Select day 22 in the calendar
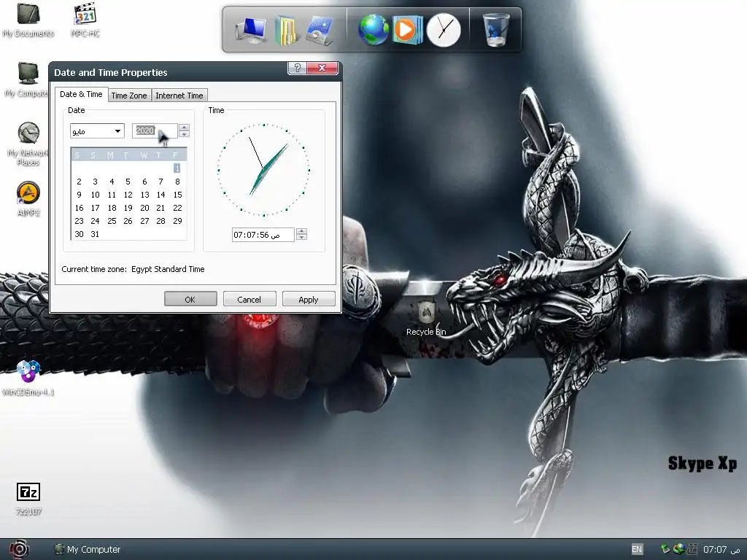The image size is (747, 560). pos(177,208)
